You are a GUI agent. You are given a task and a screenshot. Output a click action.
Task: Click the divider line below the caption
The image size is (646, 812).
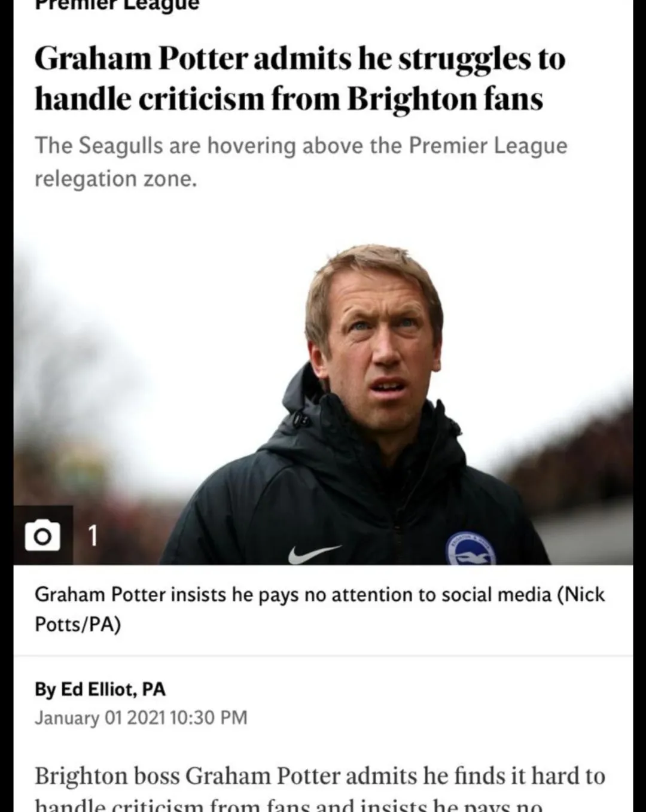323,656
